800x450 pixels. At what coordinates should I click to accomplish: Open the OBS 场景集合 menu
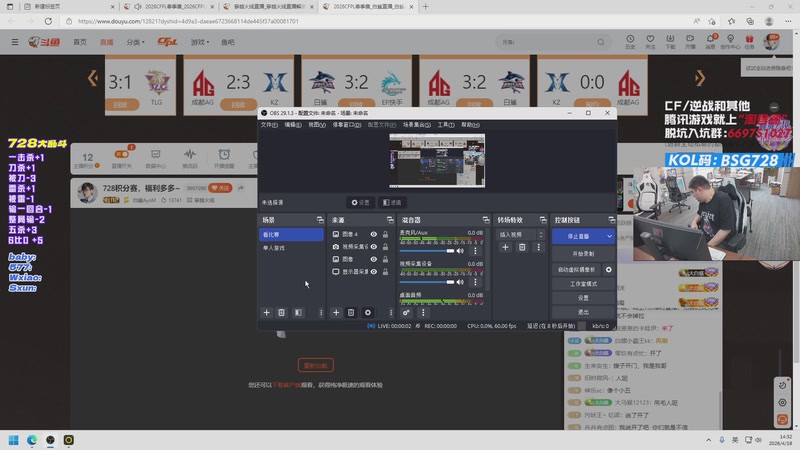(x=416, y=124)
